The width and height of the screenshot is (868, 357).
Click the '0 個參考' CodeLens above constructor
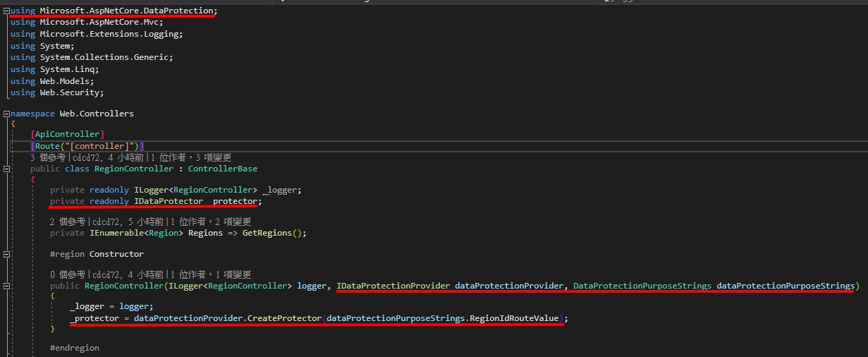pyautogui.click(x=67, y=274)
